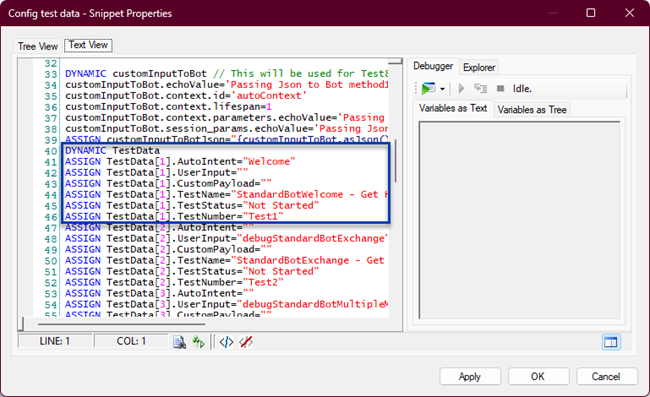This screenshot has width=650, height=397.
Task: Open the run icon's dropdown arrow
Action: pos(442,89)
